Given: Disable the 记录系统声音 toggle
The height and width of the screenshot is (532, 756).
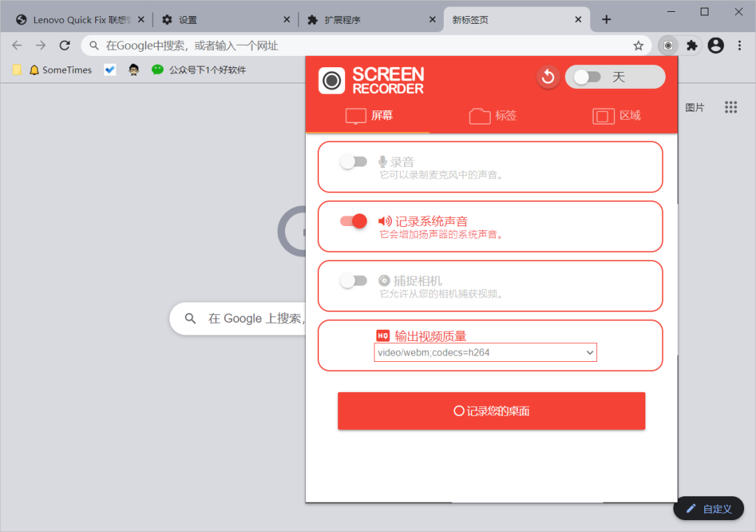Looking at the screenshot, I should click(353, 221).
